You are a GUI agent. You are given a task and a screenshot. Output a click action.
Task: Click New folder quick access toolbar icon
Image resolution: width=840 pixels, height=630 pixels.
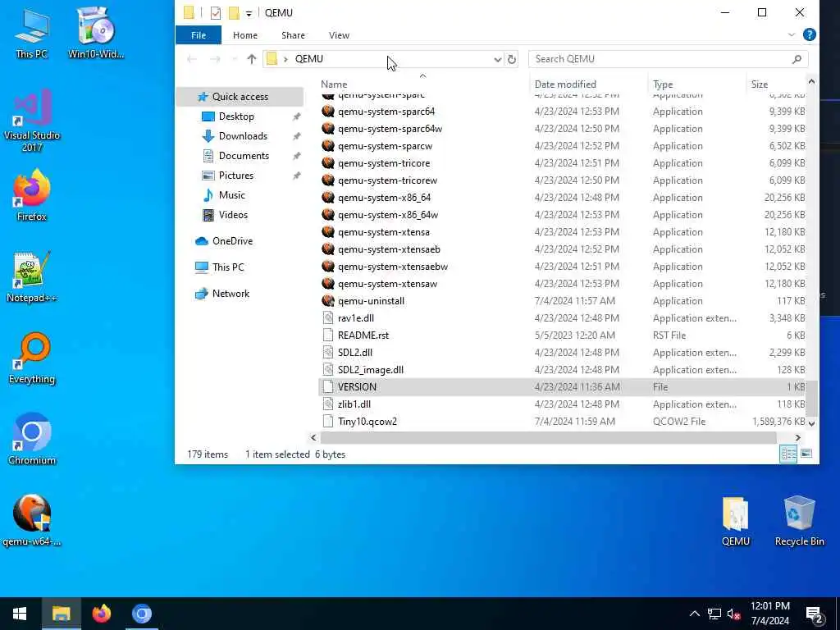(x=234, y=13)
